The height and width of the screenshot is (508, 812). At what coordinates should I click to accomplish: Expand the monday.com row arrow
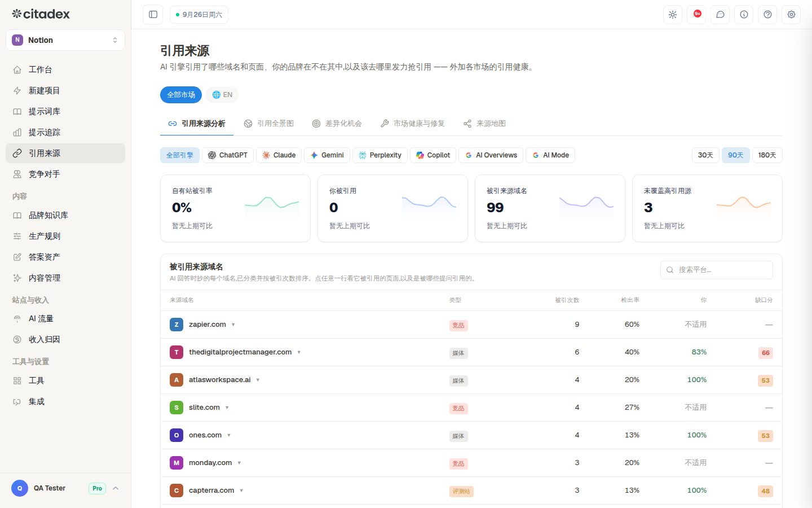(x=239, y=463)
